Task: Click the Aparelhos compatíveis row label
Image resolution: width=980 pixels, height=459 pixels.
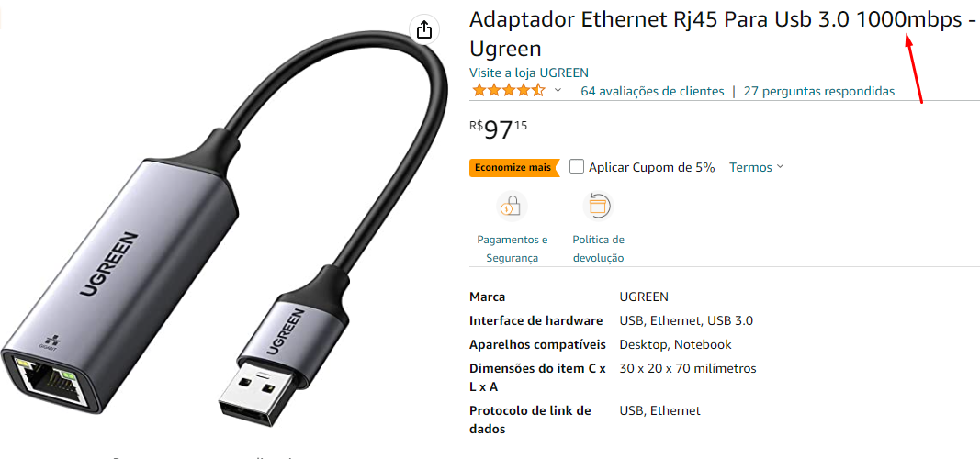Action: [537, 344]
